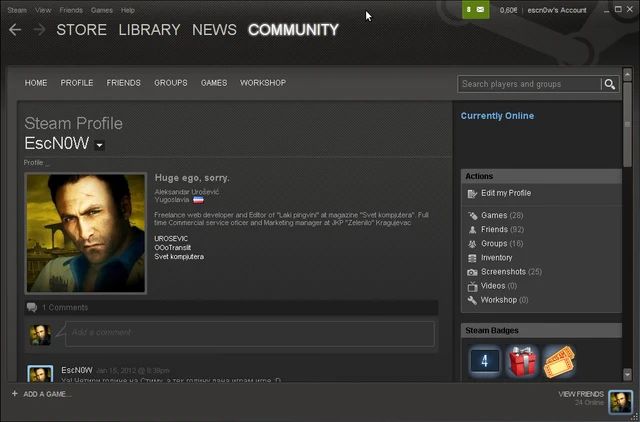Click the comments speech bubble icon
This screenshot has height=422, width=640.
point(32,307)
